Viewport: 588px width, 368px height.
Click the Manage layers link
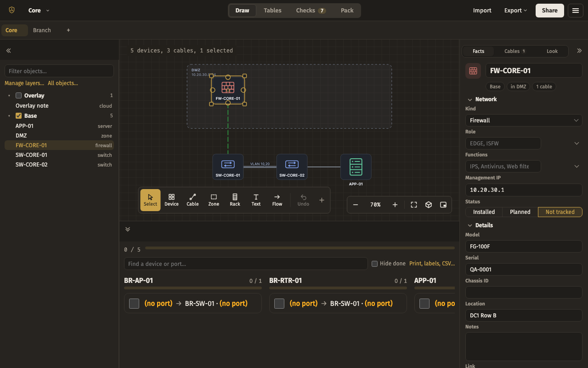point(24,83)
